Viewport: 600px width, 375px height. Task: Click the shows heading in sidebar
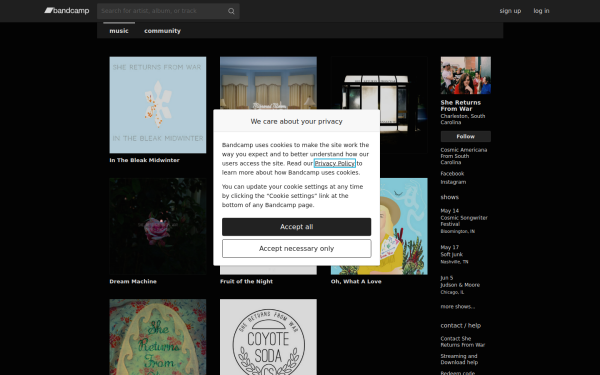pos(449,197)
